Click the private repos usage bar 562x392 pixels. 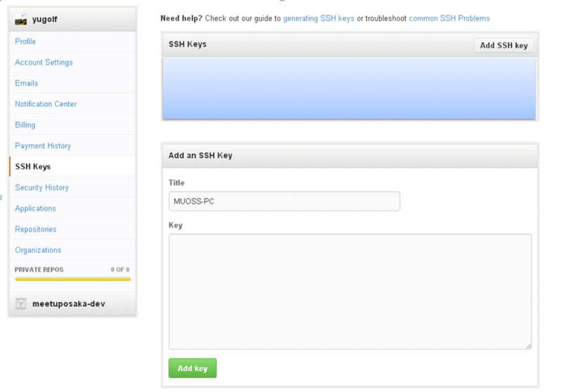click(x=73, y=279)
